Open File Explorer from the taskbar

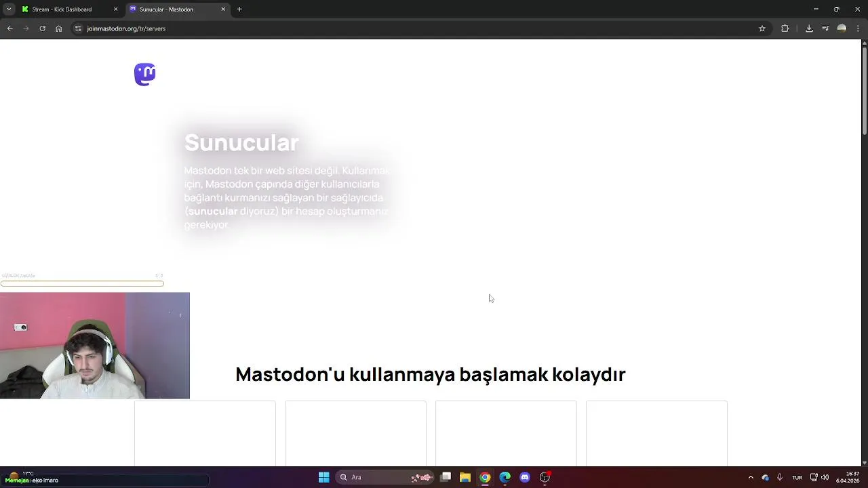pos(465,477)
